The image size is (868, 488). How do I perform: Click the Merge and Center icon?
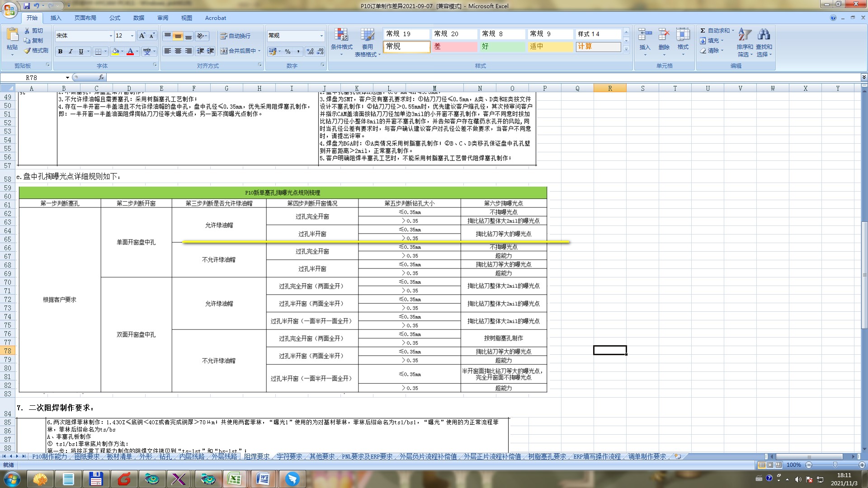[224, 51]
